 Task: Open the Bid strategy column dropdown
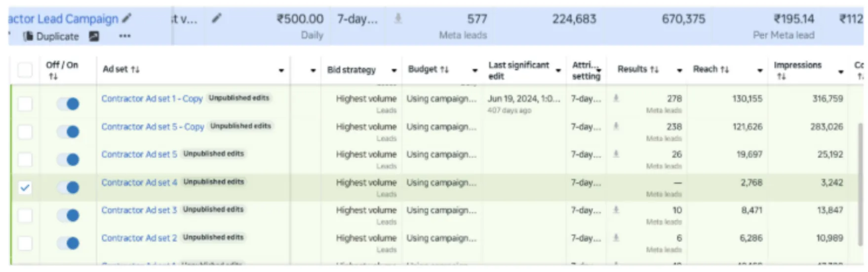click(394, 71)
